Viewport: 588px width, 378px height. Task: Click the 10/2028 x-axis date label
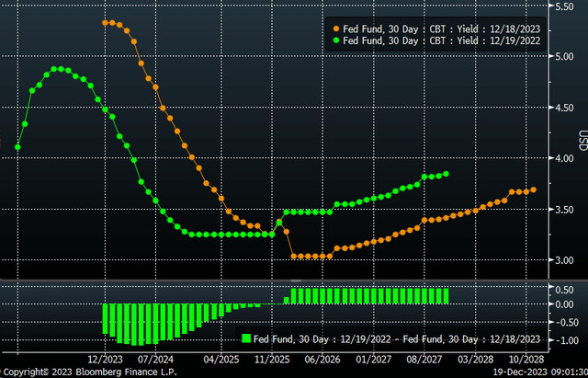[x=525, y=360]
